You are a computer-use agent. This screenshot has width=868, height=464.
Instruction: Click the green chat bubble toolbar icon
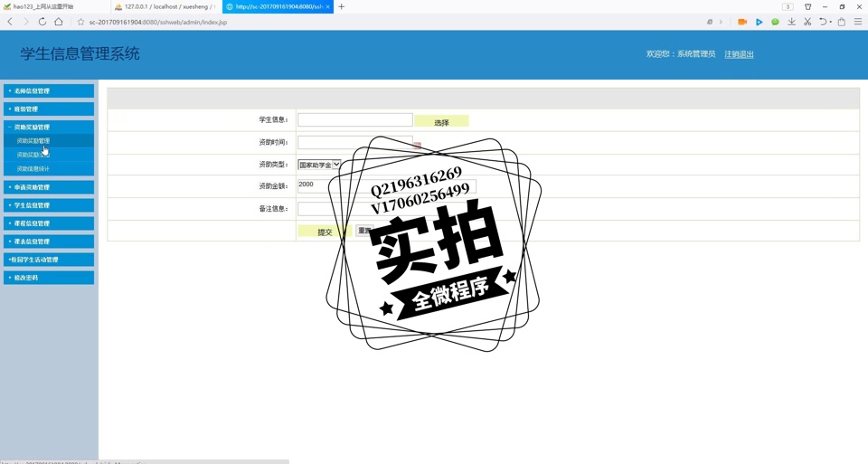click(775, 22)
